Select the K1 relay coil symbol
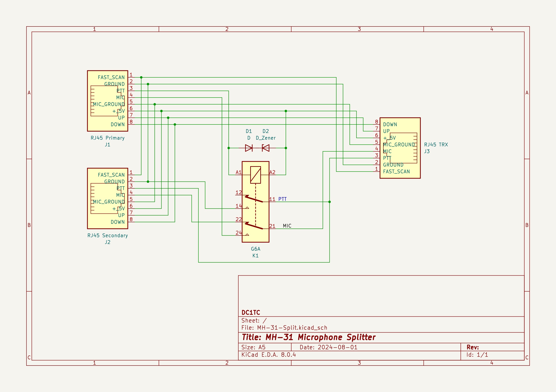This screenshot has width=556, height=392. (x=256, y=175)
